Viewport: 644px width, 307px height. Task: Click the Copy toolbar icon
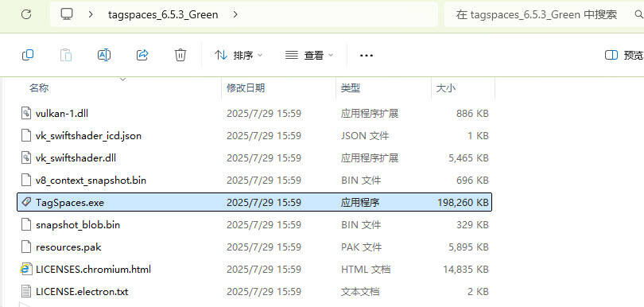pos(28,55)
